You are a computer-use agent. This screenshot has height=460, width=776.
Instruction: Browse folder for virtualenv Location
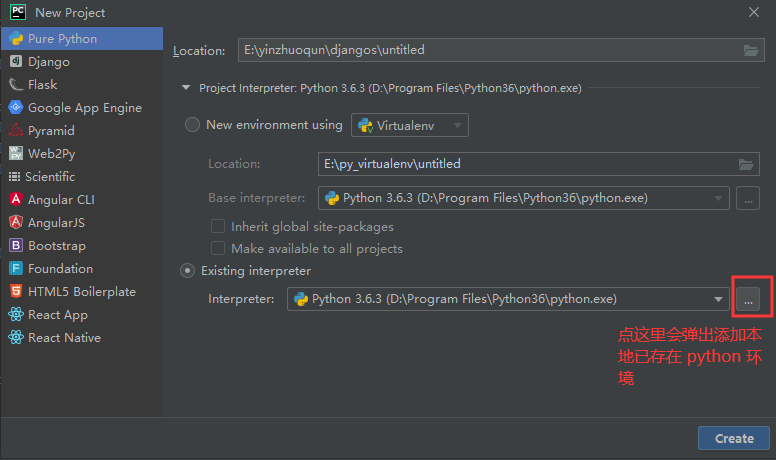(746, 164)
